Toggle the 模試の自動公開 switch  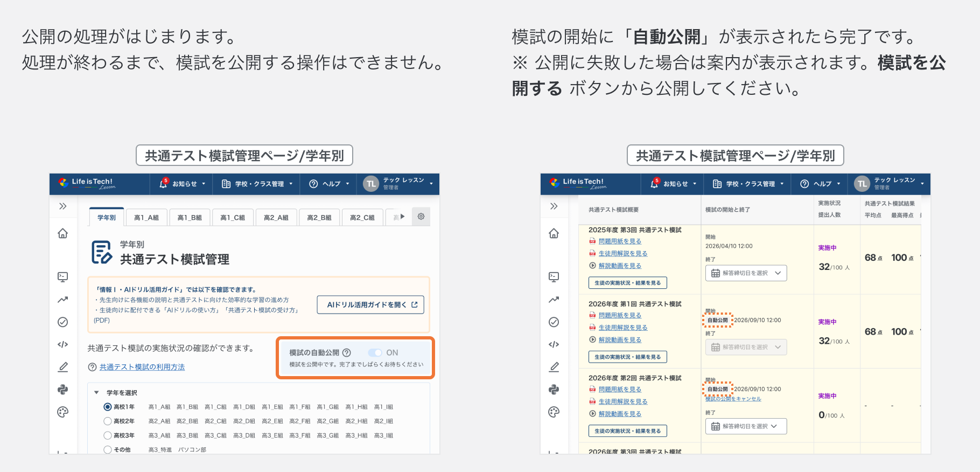(375, 352)
